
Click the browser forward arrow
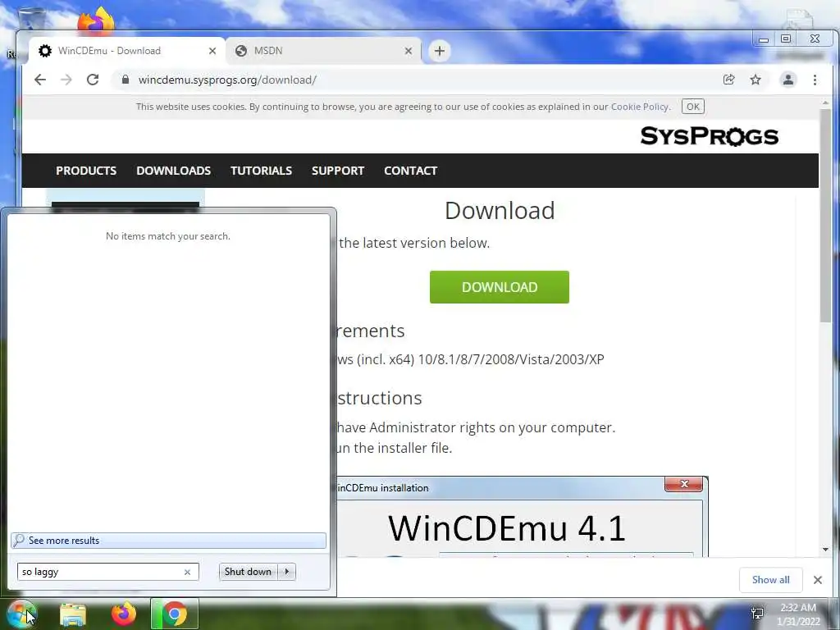(x=66, y=80)
